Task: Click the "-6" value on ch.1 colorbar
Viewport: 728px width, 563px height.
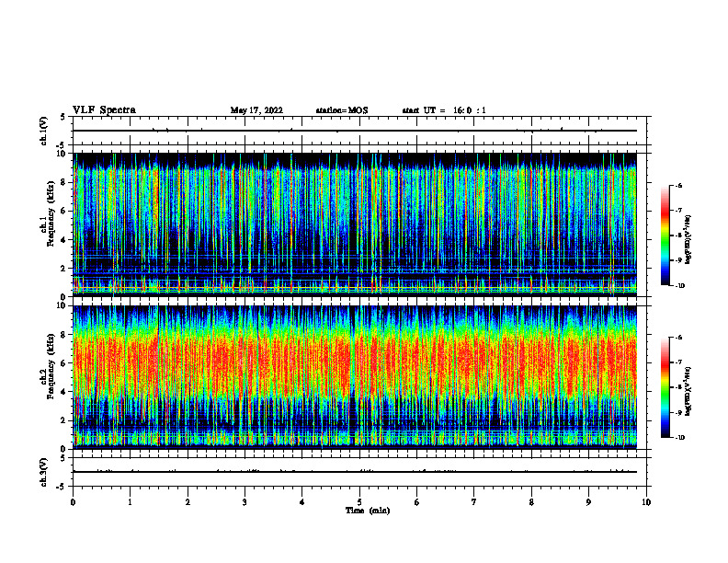Action: [677, 185]
